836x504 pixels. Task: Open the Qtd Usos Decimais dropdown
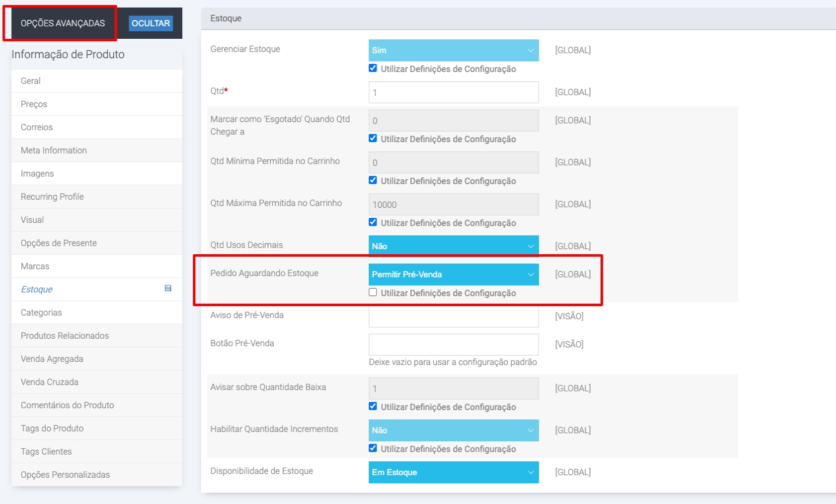point(453,246)
